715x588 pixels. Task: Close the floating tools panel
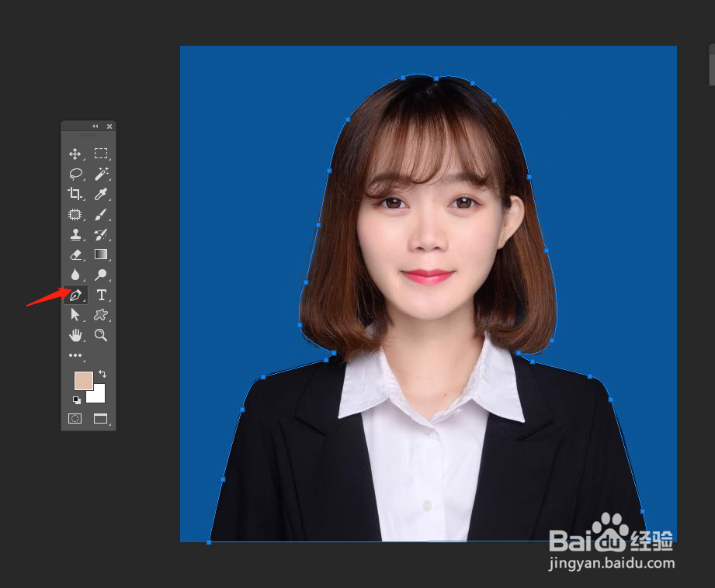(x=109, y=126)
